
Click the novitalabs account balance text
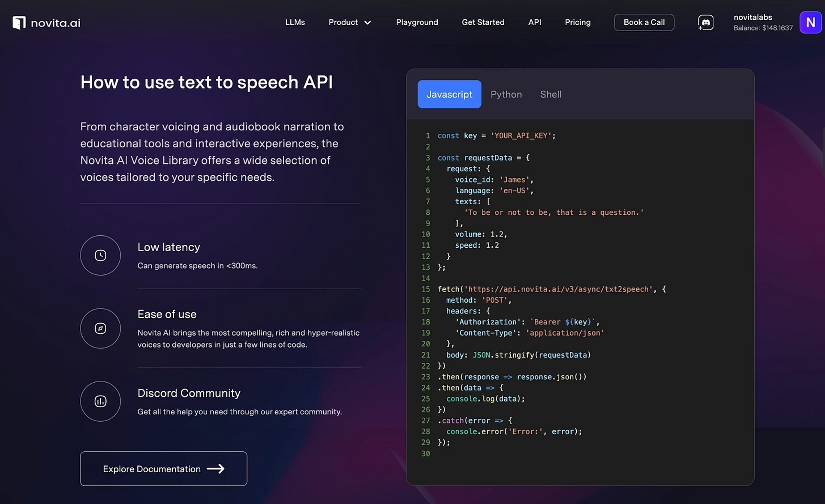coord(763,28)
